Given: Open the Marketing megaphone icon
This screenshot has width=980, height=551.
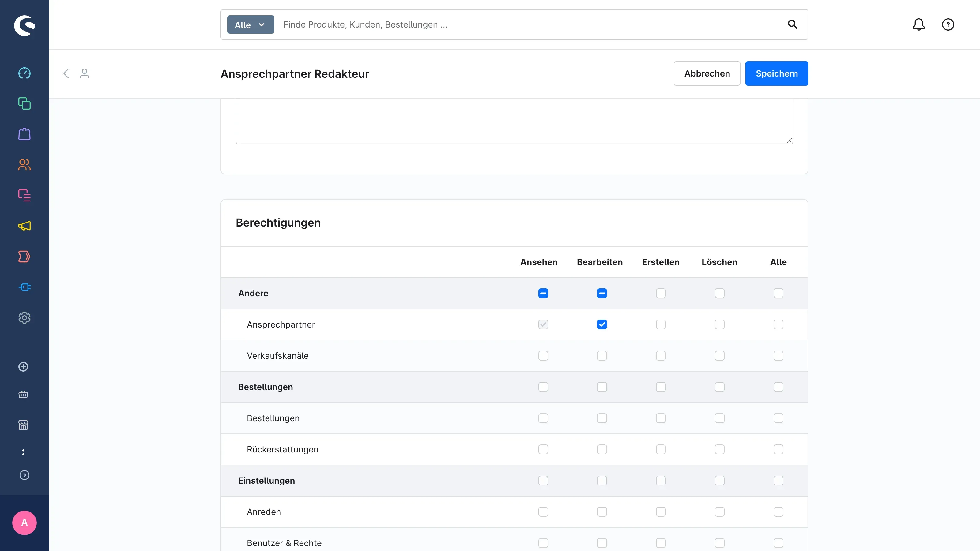Looking at the screenshot, I should (x=24, y=226).
